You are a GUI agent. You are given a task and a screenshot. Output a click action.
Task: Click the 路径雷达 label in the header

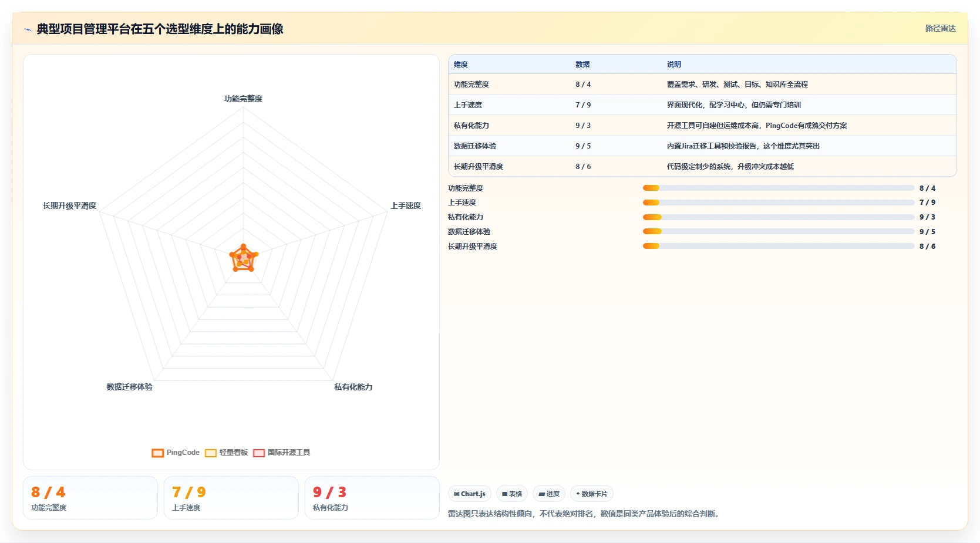[940, 28]
